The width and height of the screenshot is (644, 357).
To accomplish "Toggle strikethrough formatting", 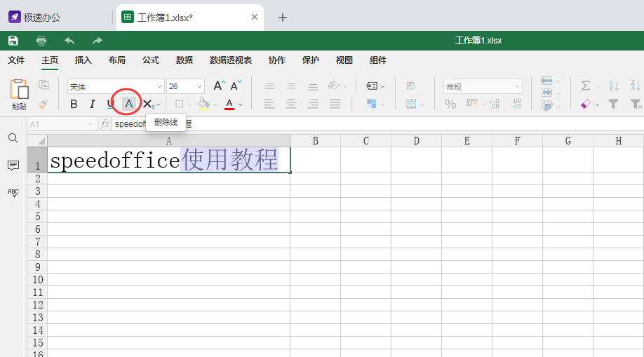I will tap(129, 104).
